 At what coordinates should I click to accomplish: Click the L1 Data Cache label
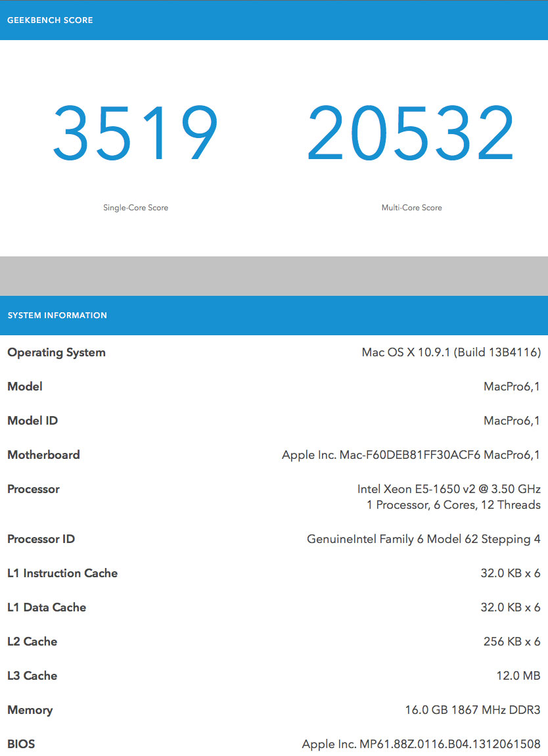[47, 607]
